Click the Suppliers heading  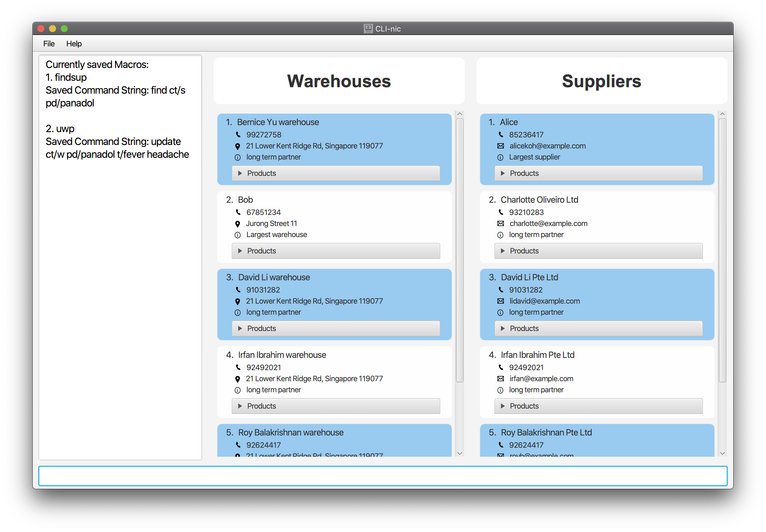(x=602, y=81)
